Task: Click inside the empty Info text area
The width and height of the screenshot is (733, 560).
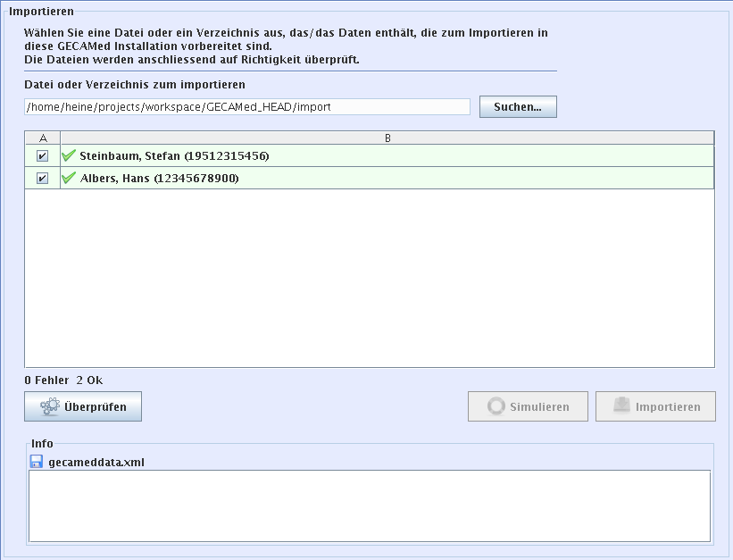Action: pos(370,506)
